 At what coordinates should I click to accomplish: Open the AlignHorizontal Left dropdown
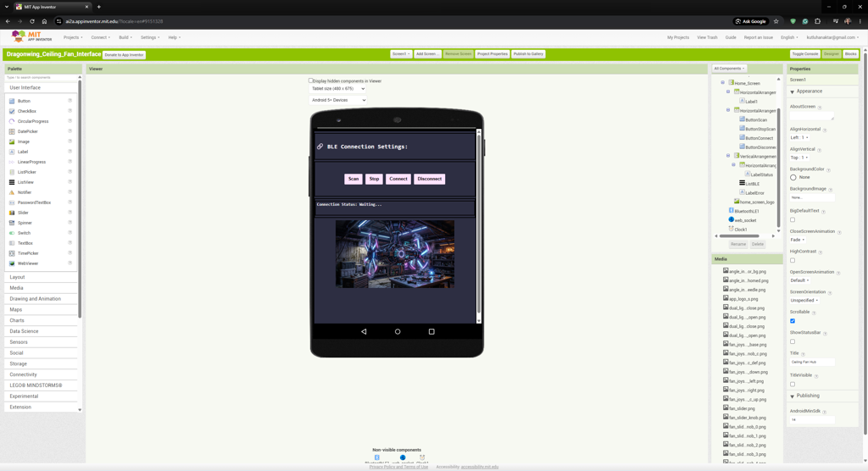(x=799, y=137)
